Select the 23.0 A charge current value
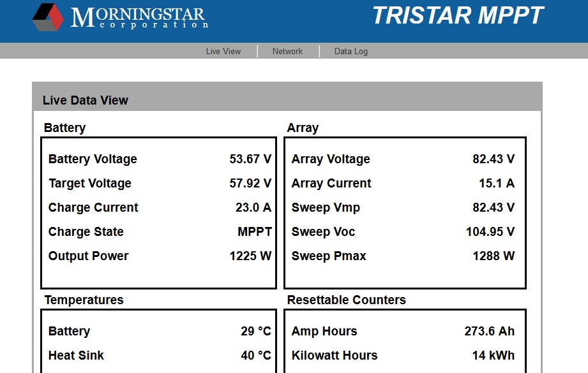588x373 pixels. pos(253,207)
